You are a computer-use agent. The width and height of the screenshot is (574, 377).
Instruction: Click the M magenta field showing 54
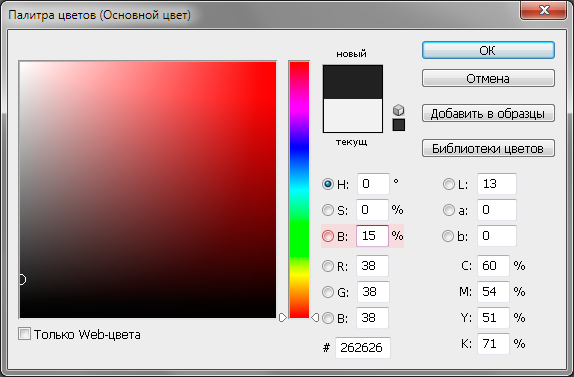pyautogui.click(x=493, y=292)
